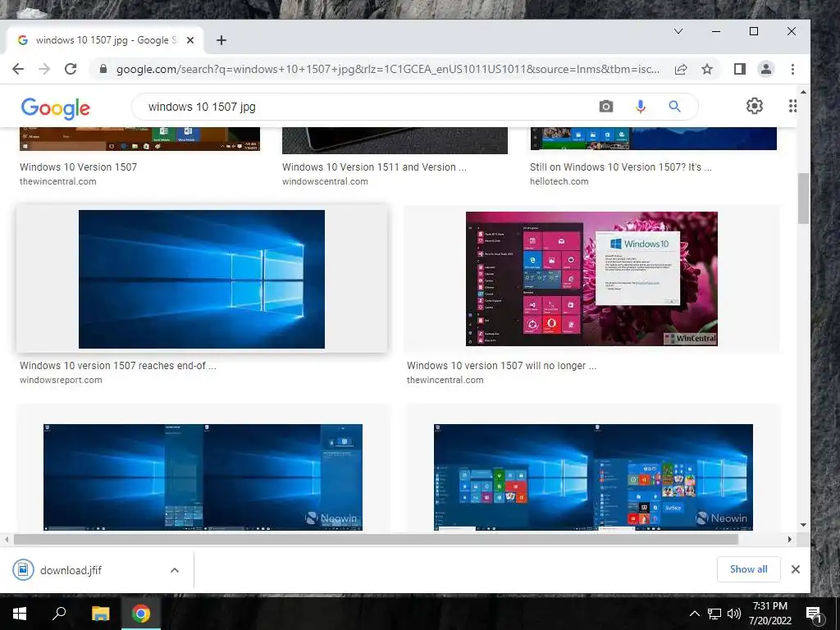Click Chrome icon in taskbar
Image resolution: width=840 pixels, height=630 pixels.
coord(141,614)
